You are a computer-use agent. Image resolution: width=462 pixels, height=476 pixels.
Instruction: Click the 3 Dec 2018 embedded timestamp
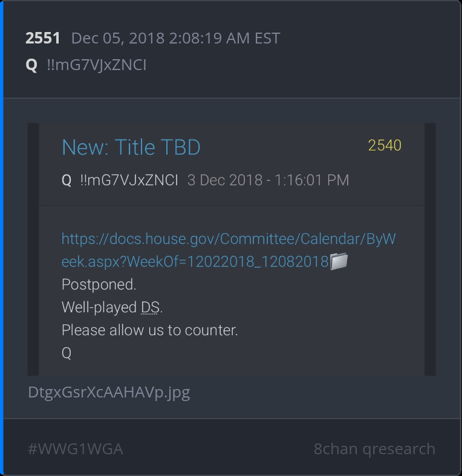(268, 181)
